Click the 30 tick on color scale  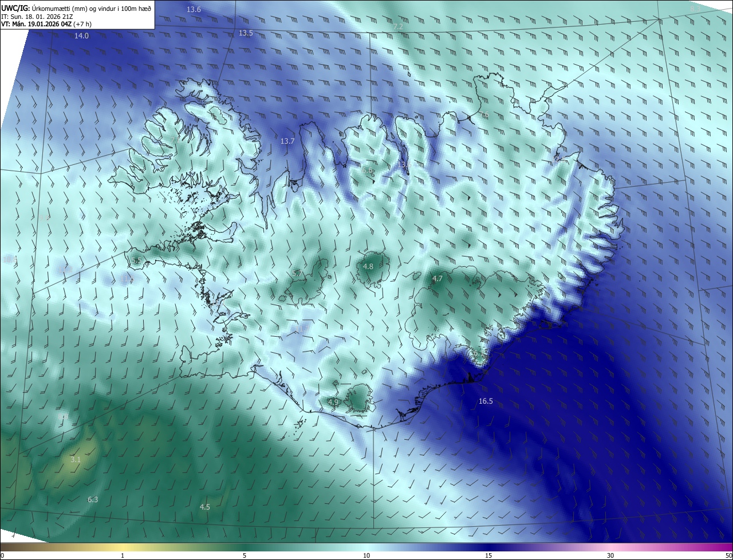point(610,555)
